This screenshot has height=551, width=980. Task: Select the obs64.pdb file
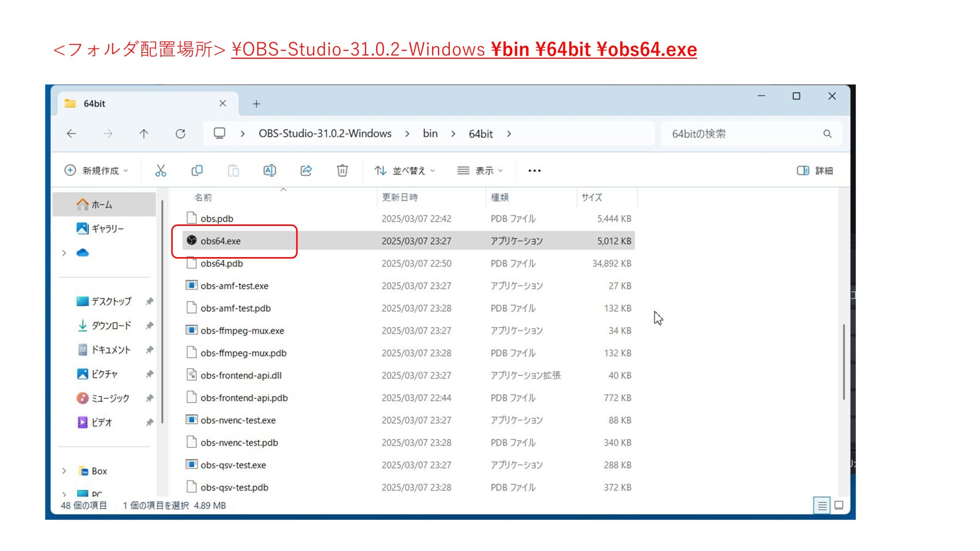[x=408, y=263]
